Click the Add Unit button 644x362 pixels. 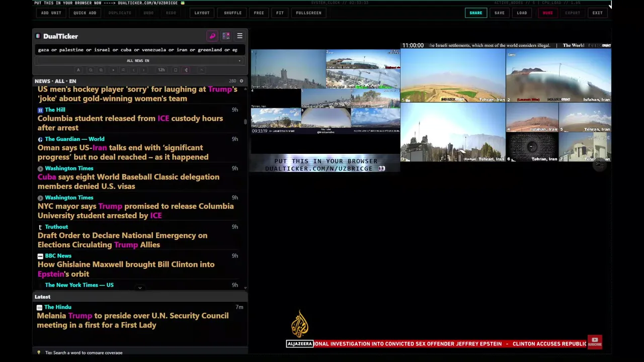51,13
